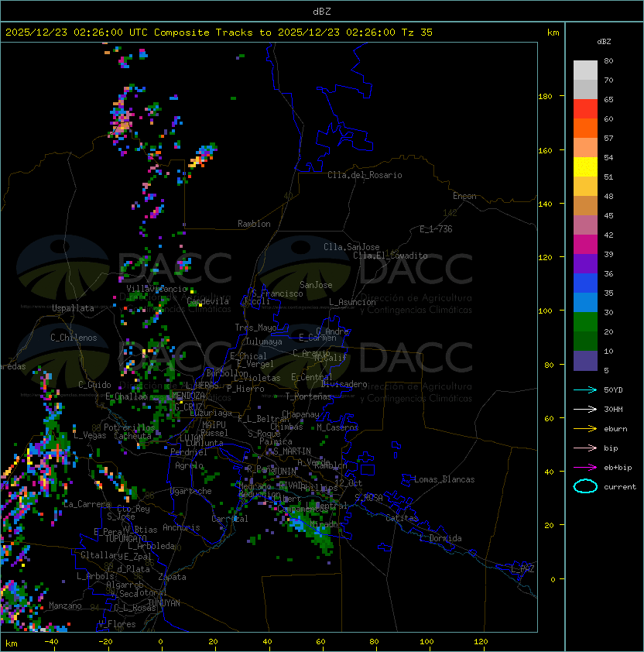644x652 pixels.
Task: Click the white 30HM arrow in legend
Action: 585,409
